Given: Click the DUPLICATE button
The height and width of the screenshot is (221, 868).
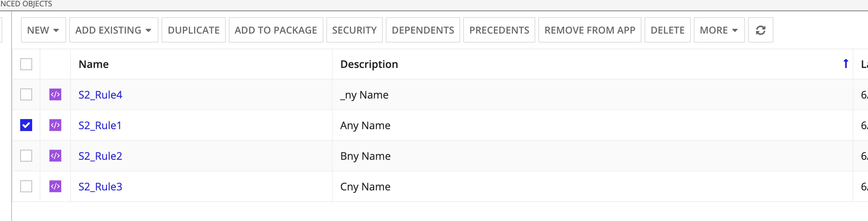Looking at the screenshot, I should (x=194, y=30).
